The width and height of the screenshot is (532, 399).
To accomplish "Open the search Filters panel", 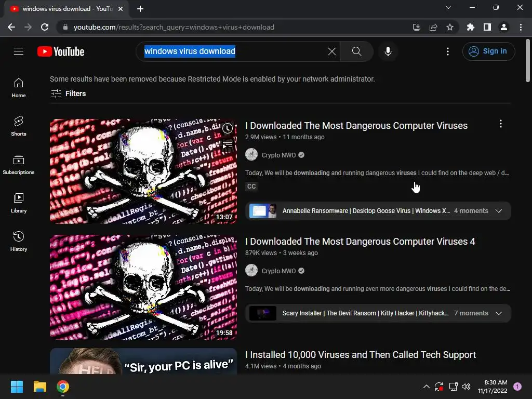I will click(68, 94).
